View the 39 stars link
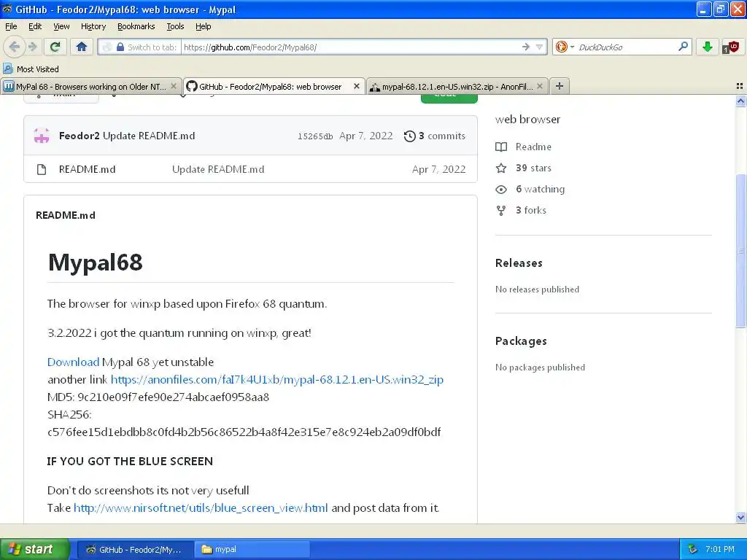 tap(533, 168)
